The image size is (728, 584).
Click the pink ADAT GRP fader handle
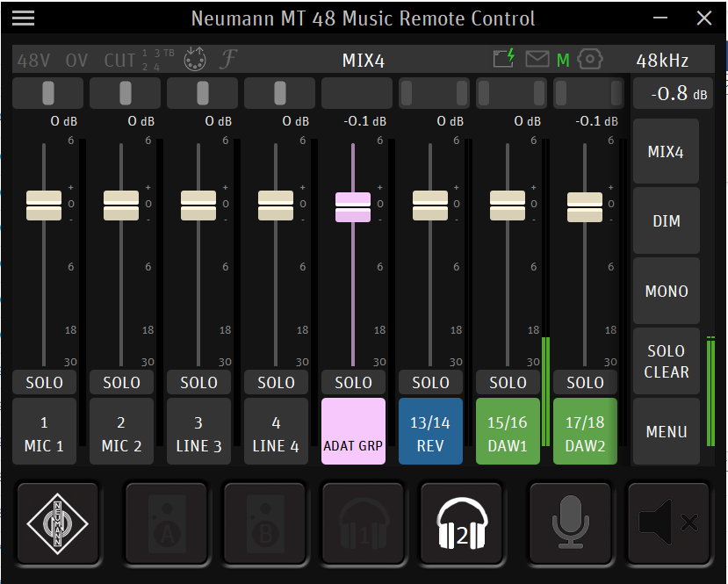(353, 207)
